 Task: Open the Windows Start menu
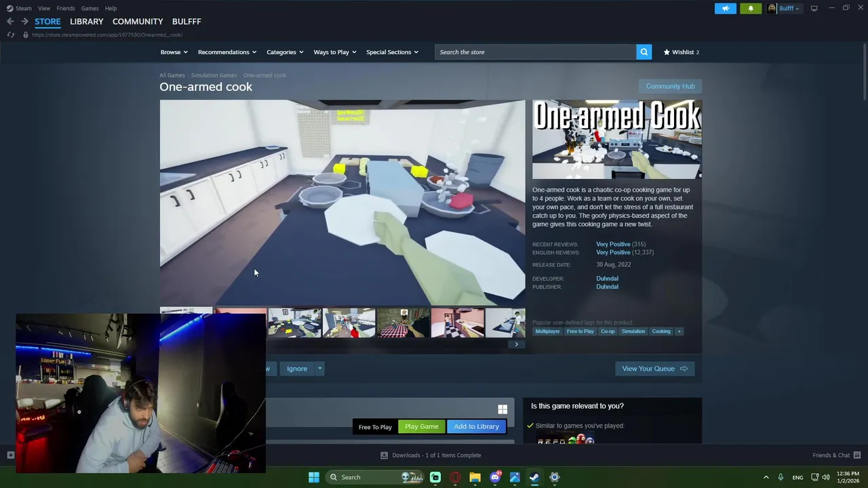click(313, 477)
